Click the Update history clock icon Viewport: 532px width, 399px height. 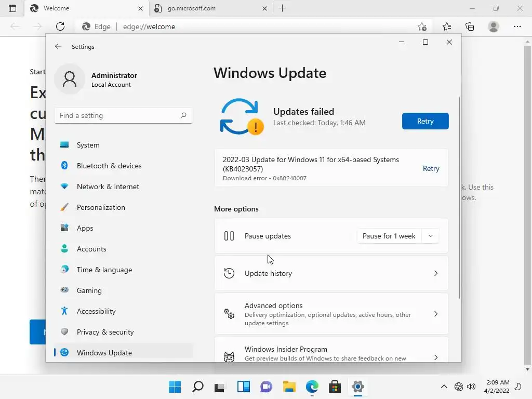(x=229, y=273)
